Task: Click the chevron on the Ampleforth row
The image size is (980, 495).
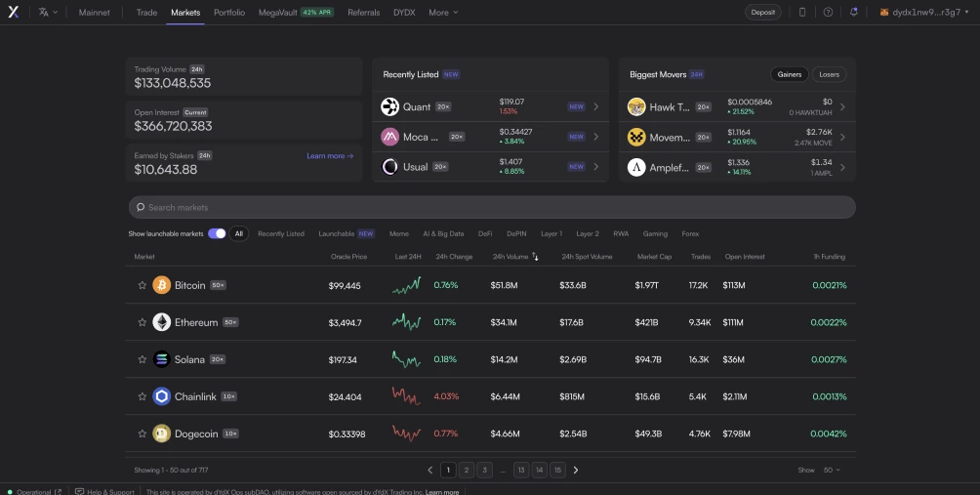Action: tap(842, 167)
